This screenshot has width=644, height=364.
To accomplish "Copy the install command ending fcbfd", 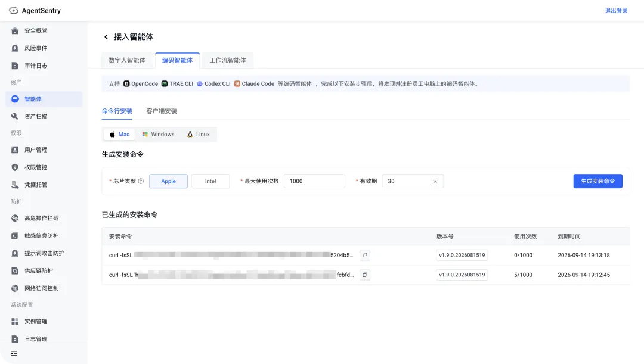I will (x=365, y=275).
